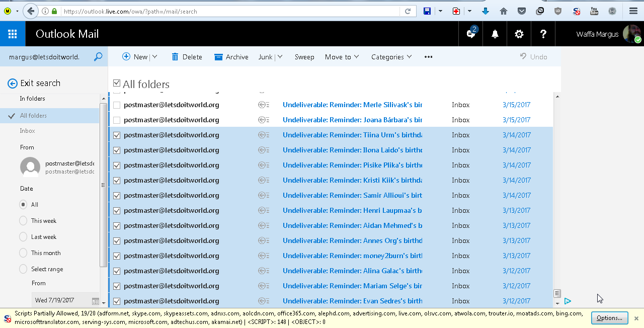Click browser back arrow button
This screenshot has height=328, width=644.
(31, 11)
